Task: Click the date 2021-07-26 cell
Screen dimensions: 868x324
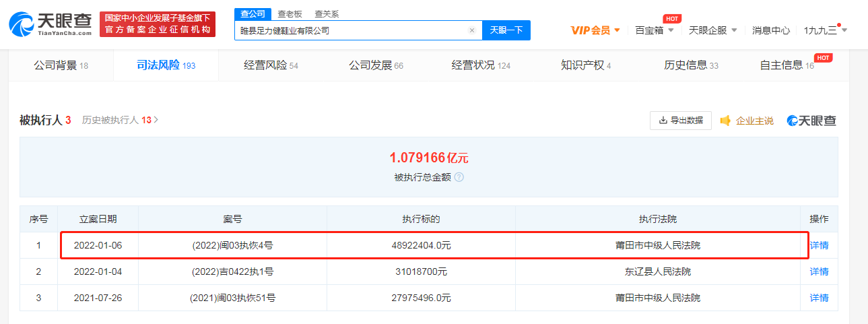Action: [98, 298]
